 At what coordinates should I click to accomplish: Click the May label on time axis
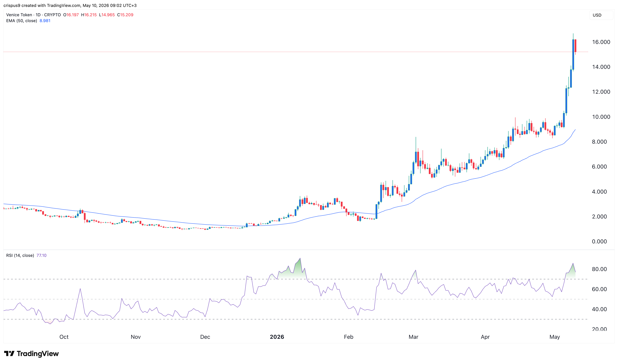click(x=555, y=337)
